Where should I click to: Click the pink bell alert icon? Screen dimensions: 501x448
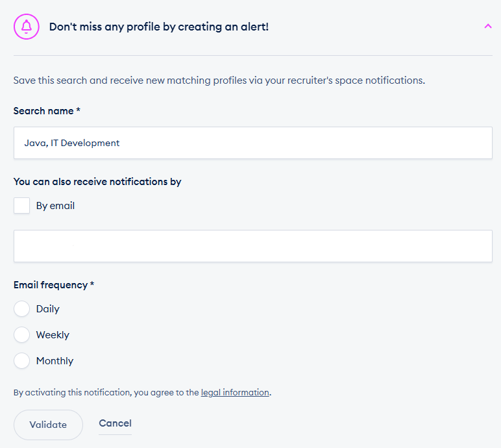[27, 27]
